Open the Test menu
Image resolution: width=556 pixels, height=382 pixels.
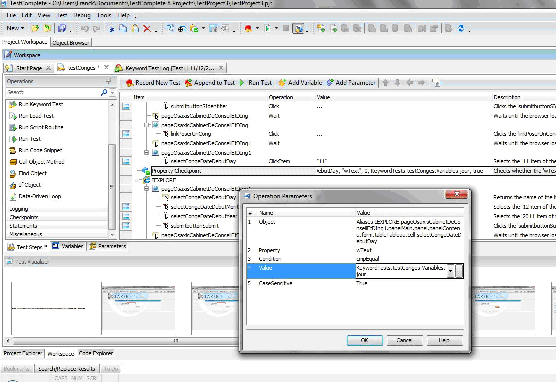62,15
